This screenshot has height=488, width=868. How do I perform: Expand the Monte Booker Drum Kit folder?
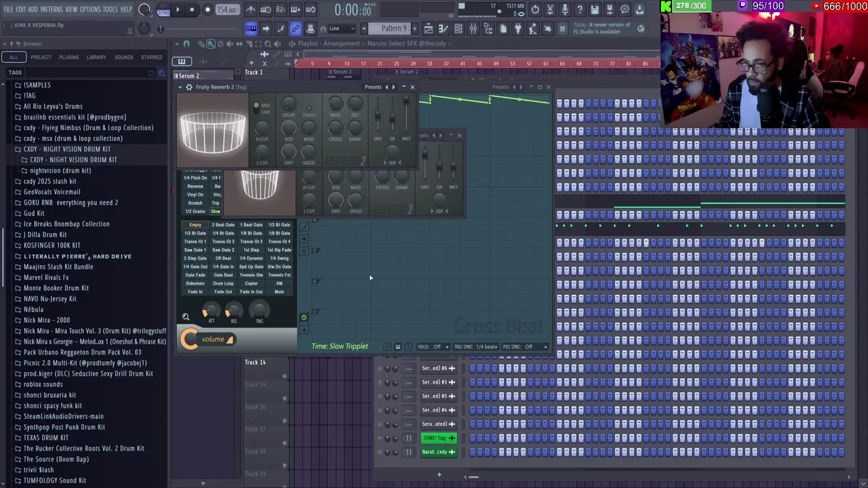click(56, 288)
